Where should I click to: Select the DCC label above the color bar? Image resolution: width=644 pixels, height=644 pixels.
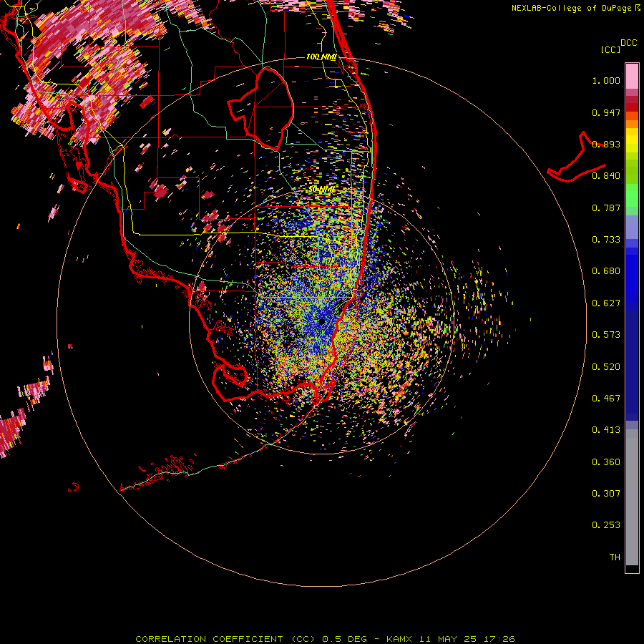[629, 43]
